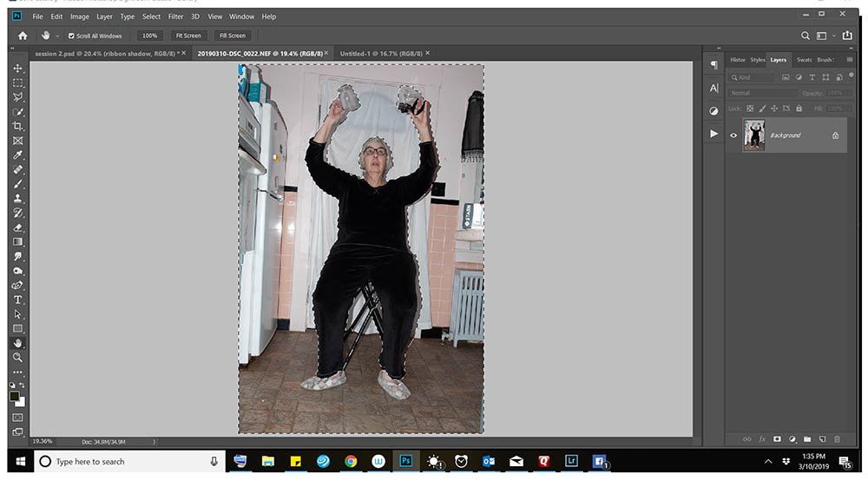Open the Character panel icon
The width and height of the screenshot is (868, 487).
714,88
